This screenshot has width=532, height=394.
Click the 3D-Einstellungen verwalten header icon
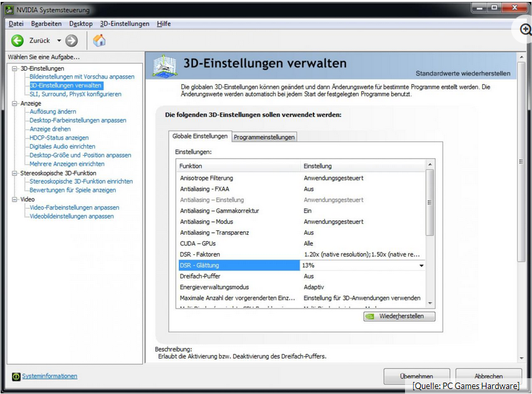(x=164, y=65)
